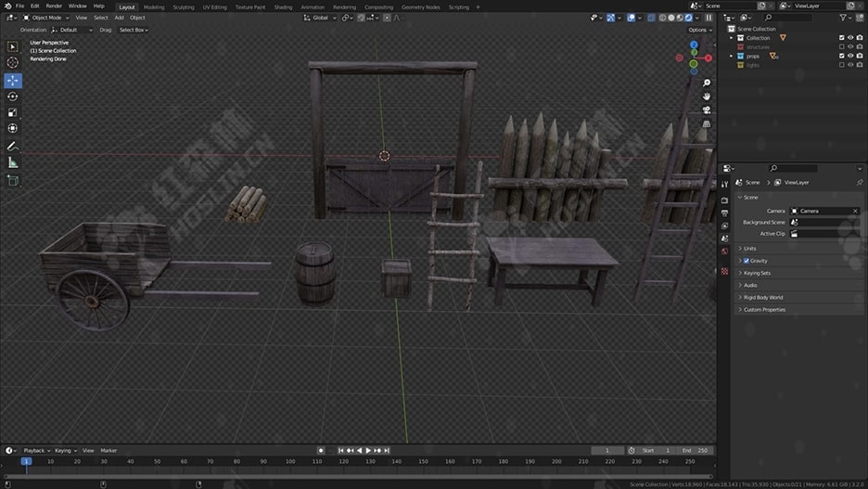Activate the Scale tool

click(x=12, y=112)
